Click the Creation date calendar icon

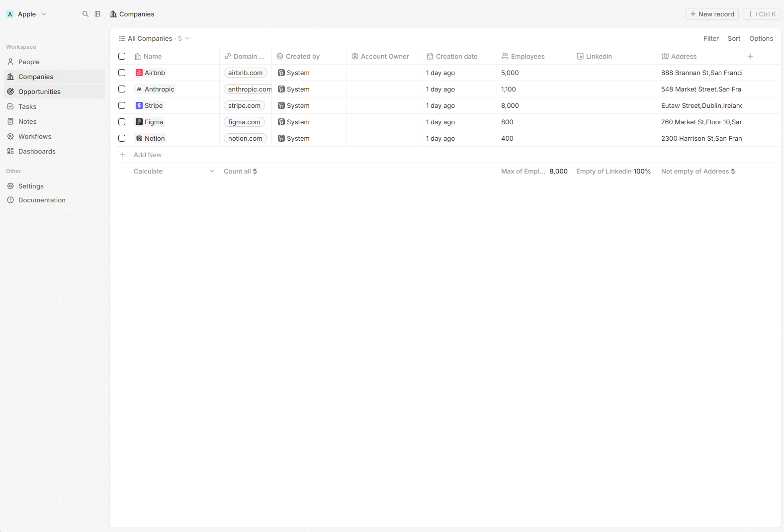click(x=430, y=56)
